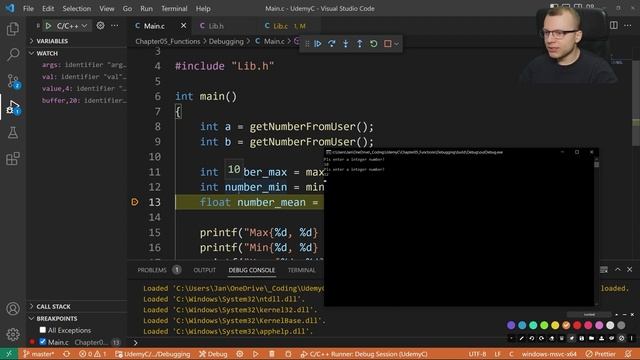Open the Testing flask view

click(13, 133)
